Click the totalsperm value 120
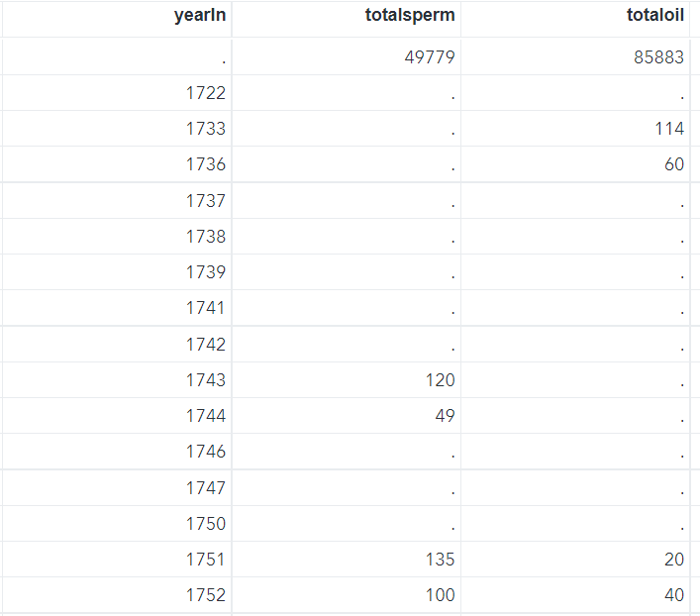700x616 pixels. [441, 380]
